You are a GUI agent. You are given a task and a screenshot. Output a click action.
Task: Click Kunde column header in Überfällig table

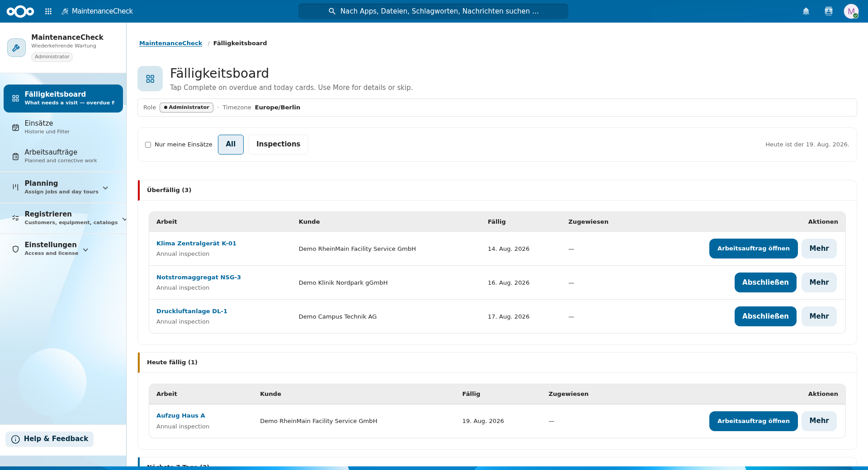point(309,222)
